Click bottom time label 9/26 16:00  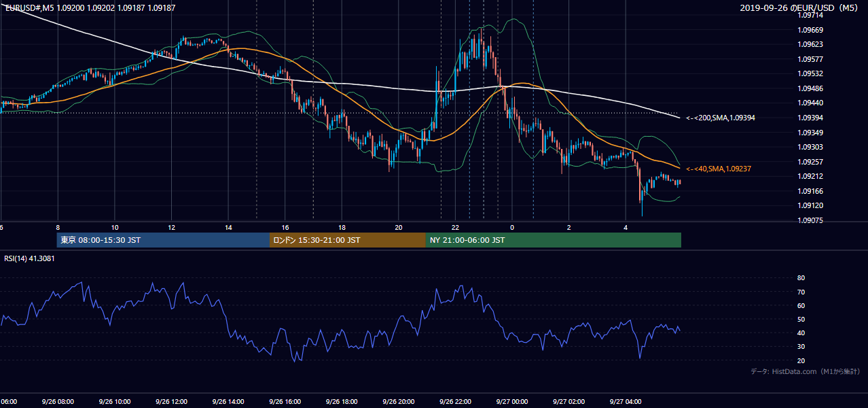pyautogui.click(x=285, y=402)
